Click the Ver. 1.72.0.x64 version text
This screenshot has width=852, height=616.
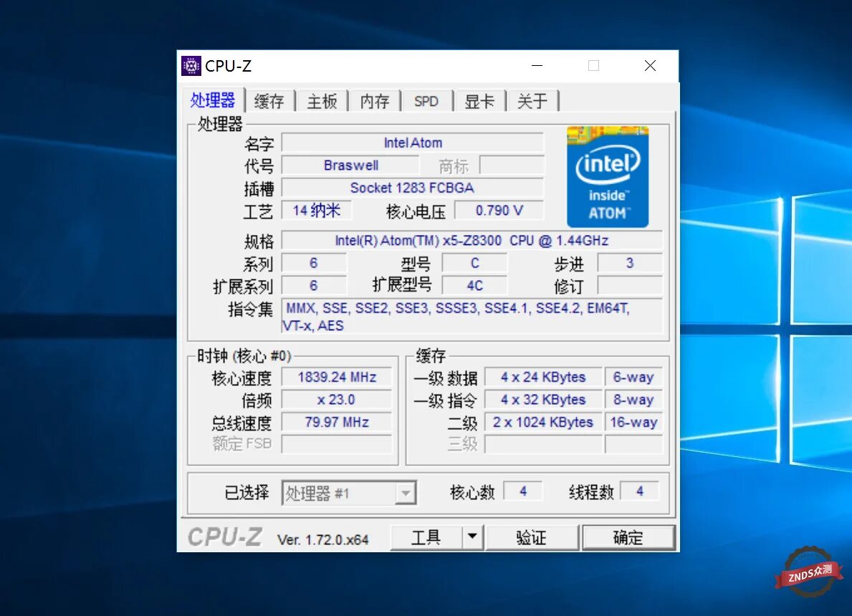coord(322,539)
